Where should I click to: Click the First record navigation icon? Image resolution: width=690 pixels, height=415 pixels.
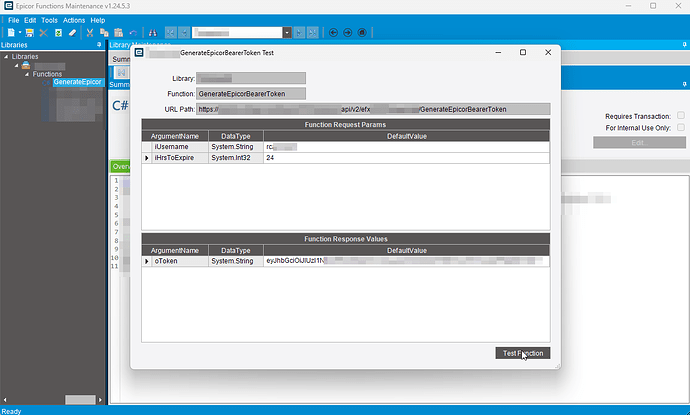click(x=171, y=33)
